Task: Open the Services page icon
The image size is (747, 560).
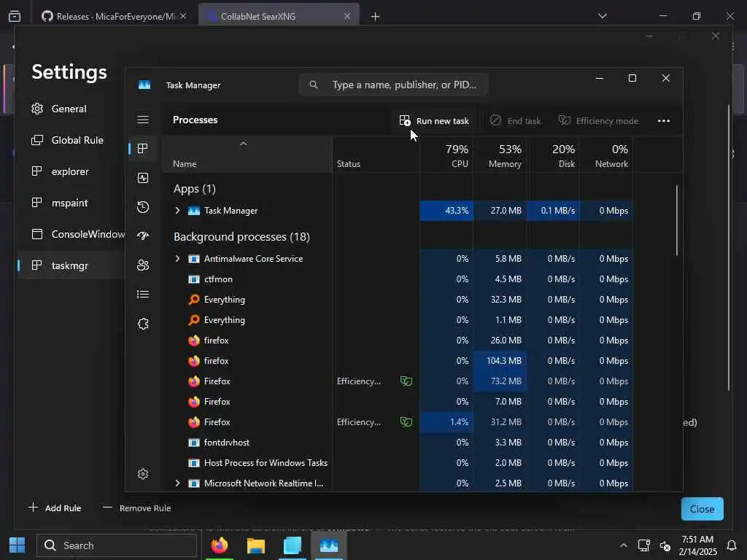Action: point(143,324)
